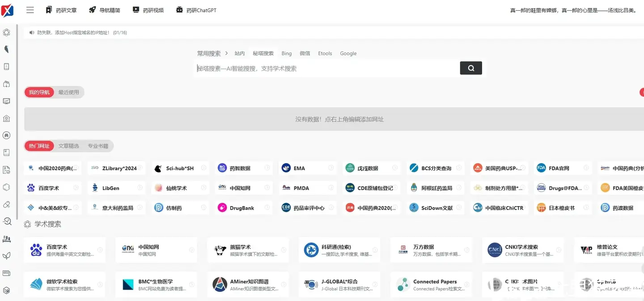Open the PMDA site card
The width and height of the screenshot is (644, 301).
(308, 188)
